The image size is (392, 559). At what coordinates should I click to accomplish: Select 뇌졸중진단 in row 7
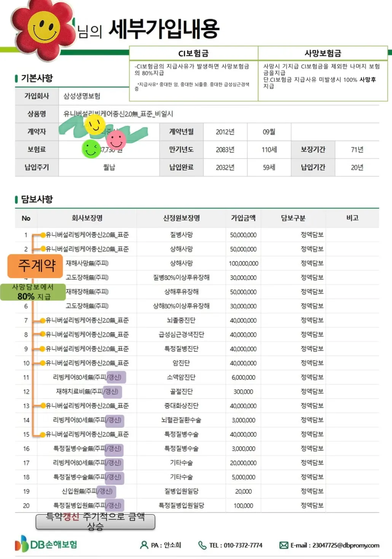coord(182,320)
